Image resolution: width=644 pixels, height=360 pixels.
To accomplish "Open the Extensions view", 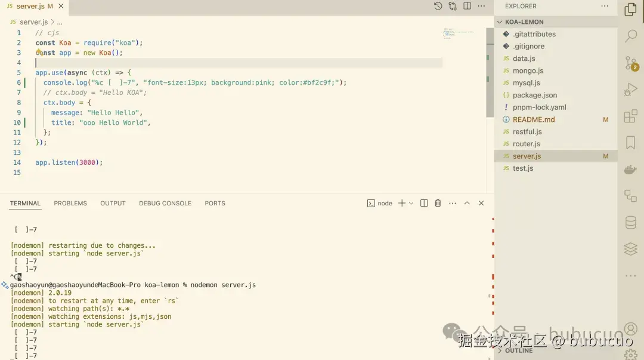I will click(630, 116).
